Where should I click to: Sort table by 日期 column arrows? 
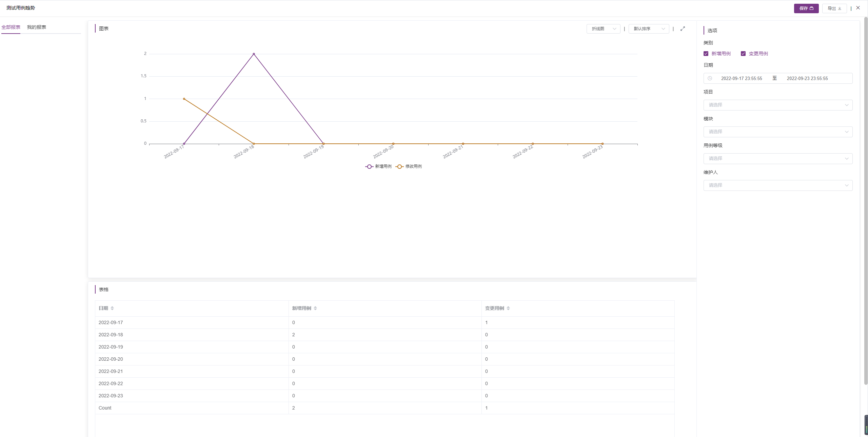112,308
